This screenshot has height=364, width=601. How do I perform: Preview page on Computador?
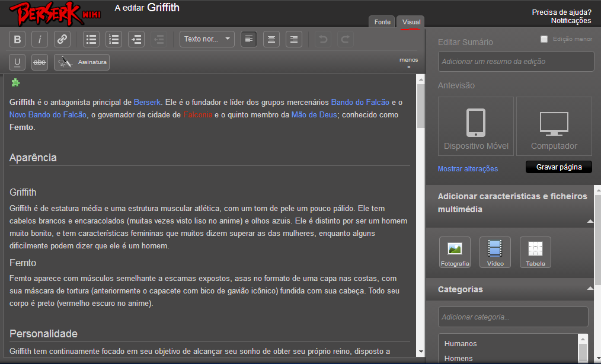click(554, 126)
